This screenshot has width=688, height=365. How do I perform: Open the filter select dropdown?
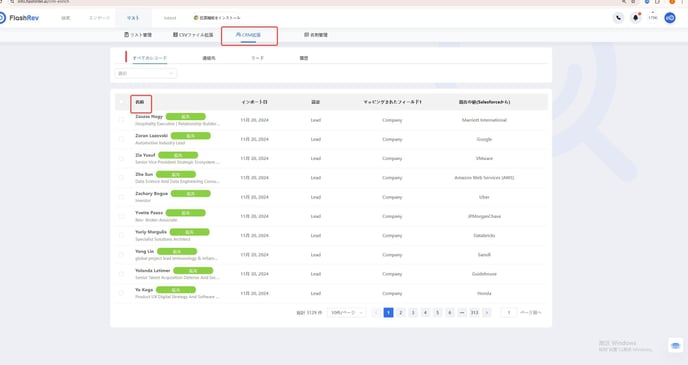[x=146, y=73]
